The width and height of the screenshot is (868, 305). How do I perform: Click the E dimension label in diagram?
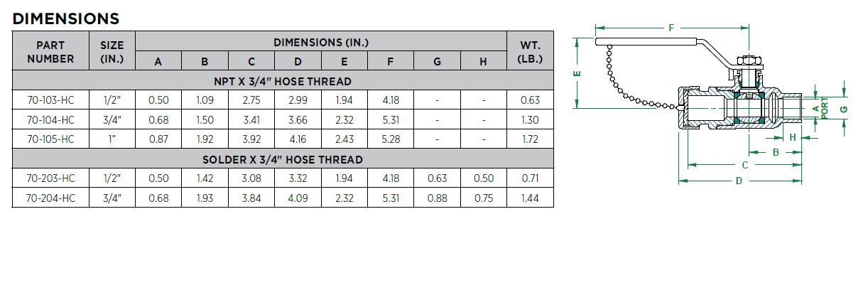coord(577,73)
